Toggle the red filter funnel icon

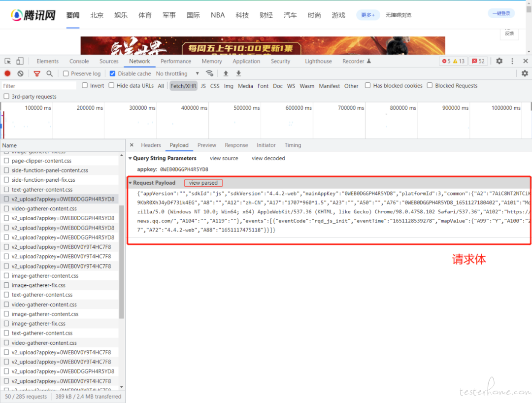[37, 73]
